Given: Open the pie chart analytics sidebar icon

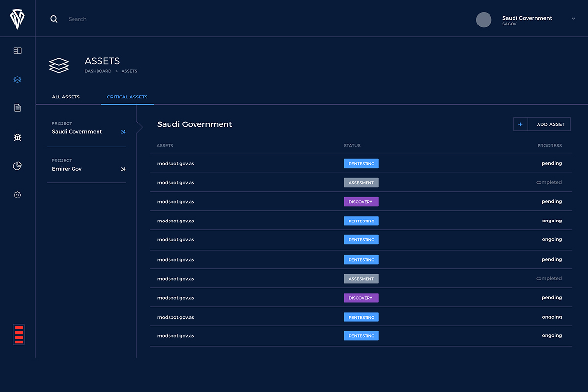Looking at the screenshot, I should click(17, 166).
